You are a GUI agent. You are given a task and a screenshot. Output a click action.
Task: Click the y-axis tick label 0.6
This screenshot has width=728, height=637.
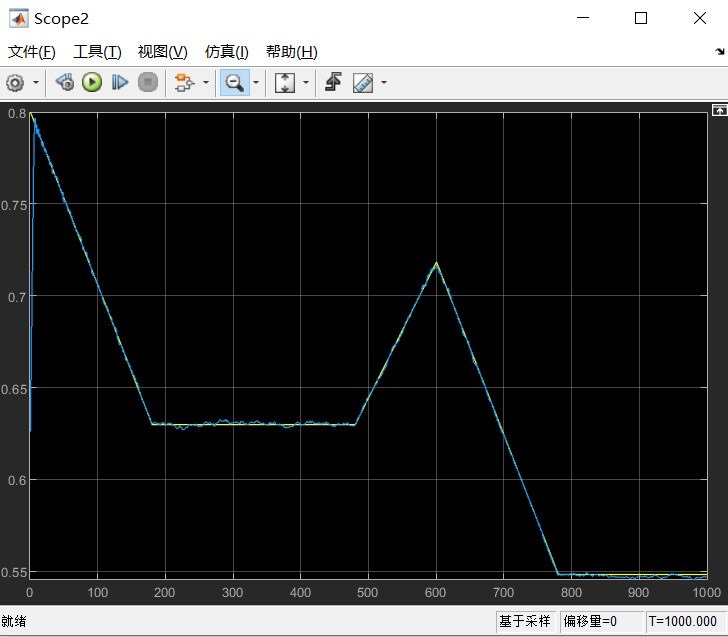17,480
